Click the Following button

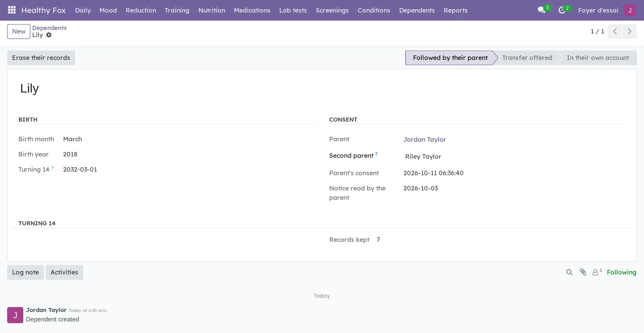point(621,272)
